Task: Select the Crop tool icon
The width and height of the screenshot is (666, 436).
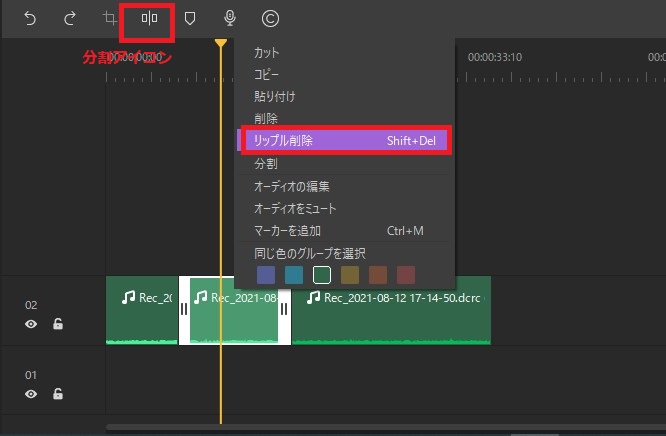Action: [x=110, y=18]
